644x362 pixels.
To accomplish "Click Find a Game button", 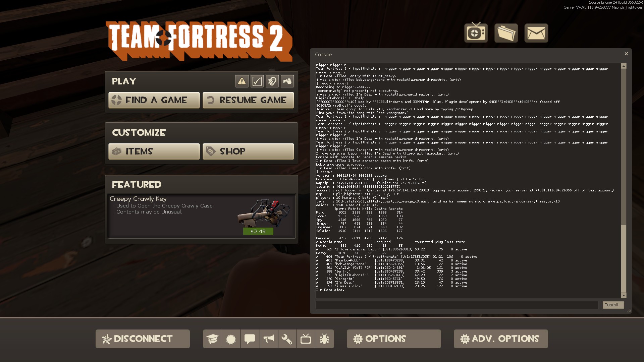I will click(x=154, y=100).
